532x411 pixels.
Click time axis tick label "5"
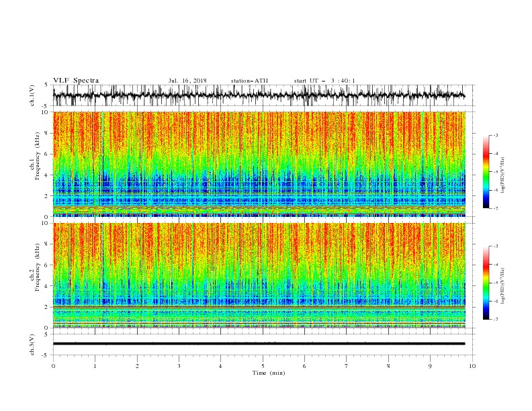(263, 366)
